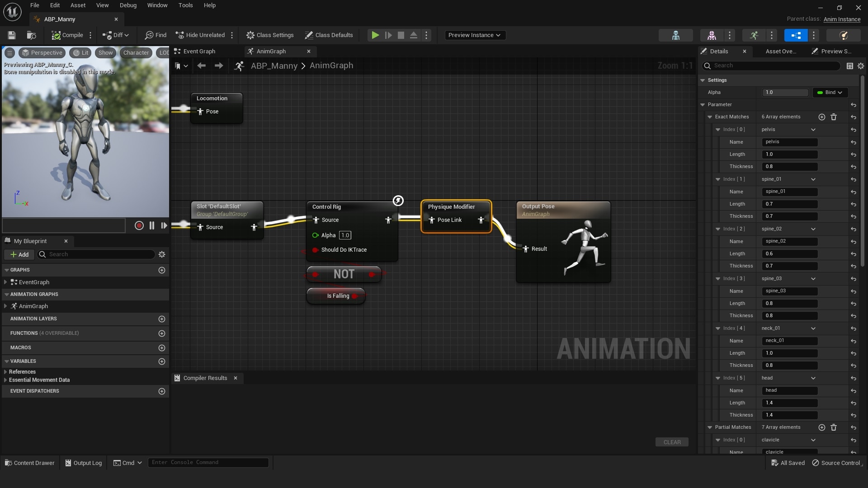
Task: Open the Asset menu
Action: [x=78, y=5]
